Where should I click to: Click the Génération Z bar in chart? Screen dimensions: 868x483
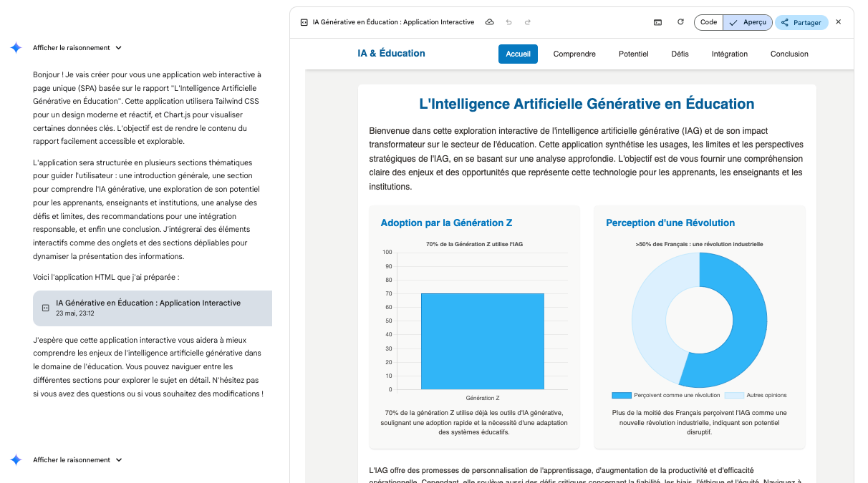click(x=482, y=341)
